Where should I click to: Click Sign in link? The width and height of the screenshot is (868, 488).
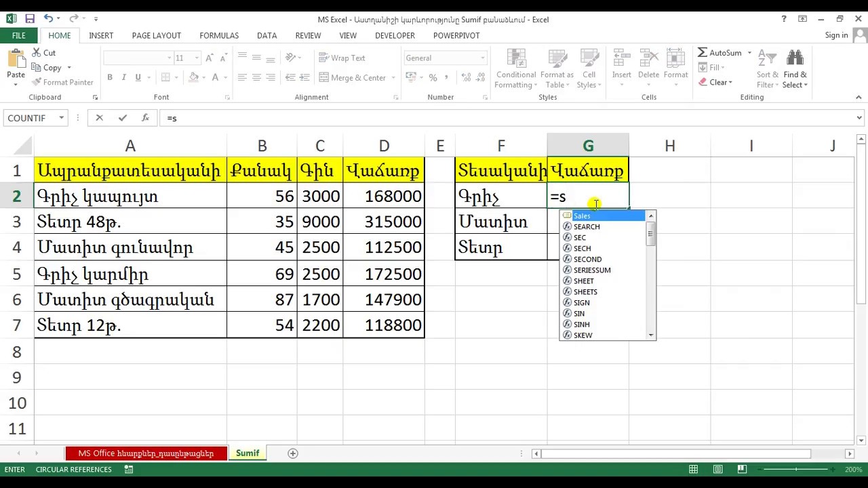(836, 35)
